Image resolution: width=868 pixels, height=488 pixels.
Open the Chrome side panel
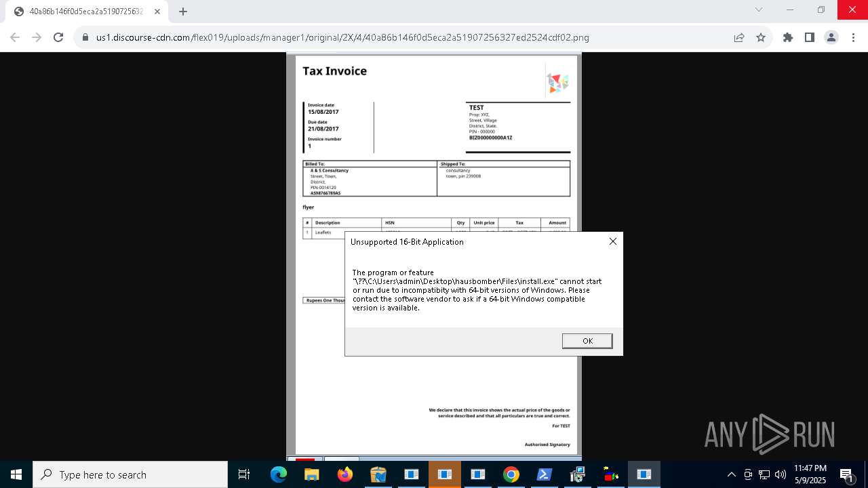(x=810, y=37)
